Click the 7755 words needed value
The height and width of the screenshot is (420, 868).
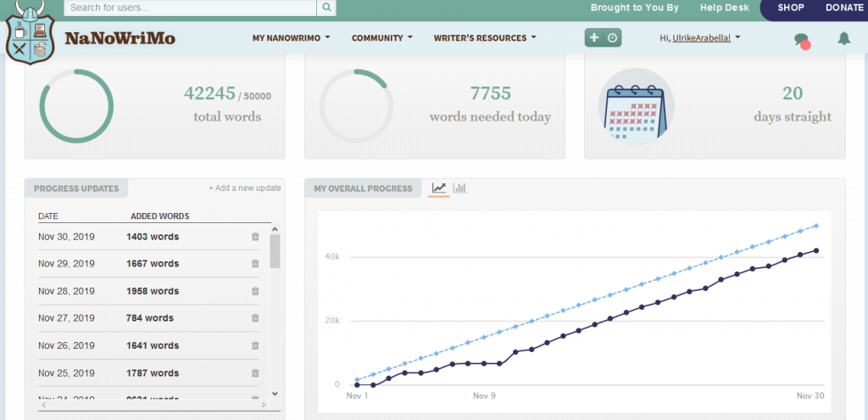click(x=491, y=93)
